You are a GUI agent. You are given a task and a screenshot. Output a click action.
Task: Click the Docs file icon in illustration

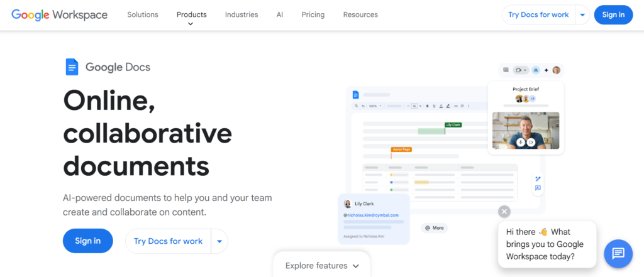coord(355,95)
